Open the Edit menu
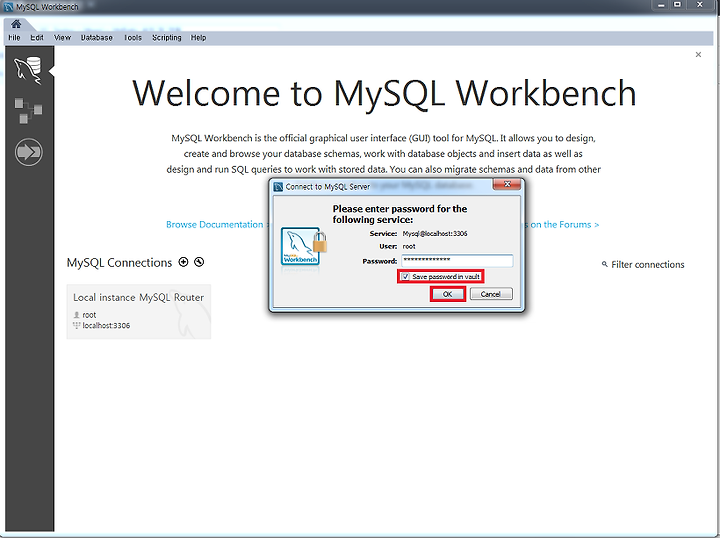This screenshot has width=720, height=538. (37, 38)
